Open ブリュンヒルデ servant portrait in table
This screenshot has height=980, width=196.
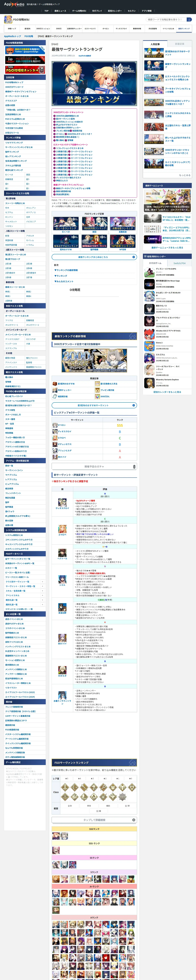(x=55, y=450)
